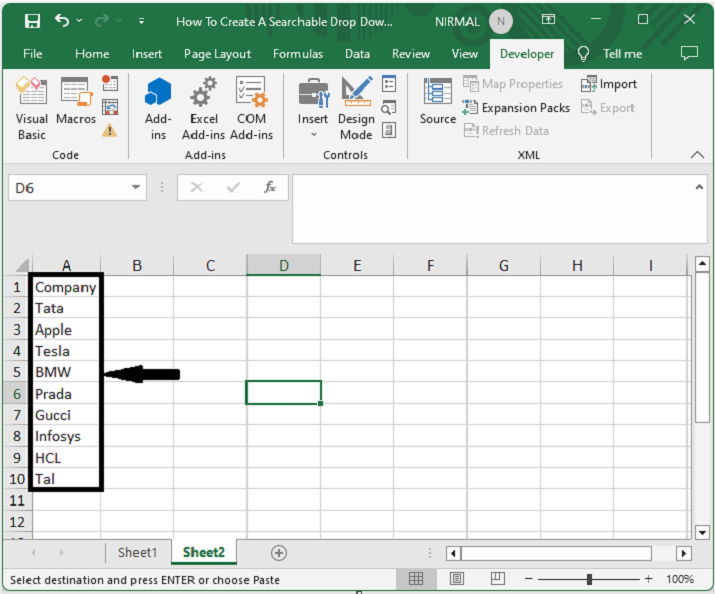Screen dimensions: 715x594
Task: Open Excel Add-ins manager
Action: [x=203, y=109]
